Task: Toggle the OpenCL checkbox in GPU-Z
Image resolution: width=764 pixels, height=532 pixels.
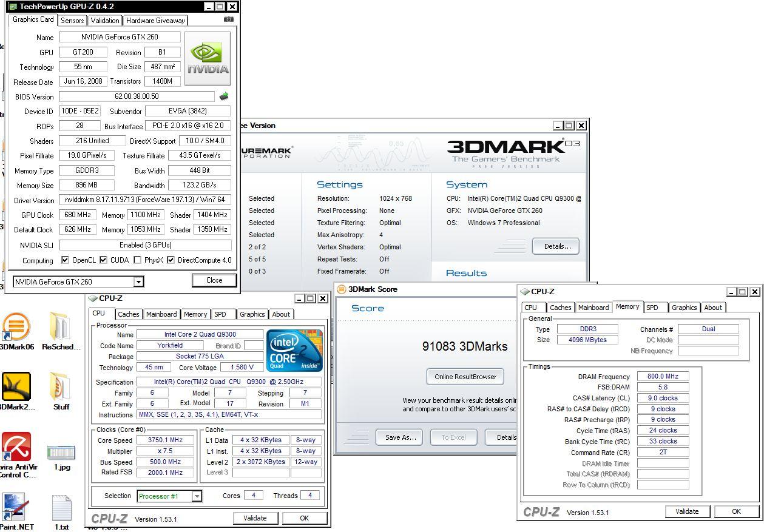Action: [65, 260]
